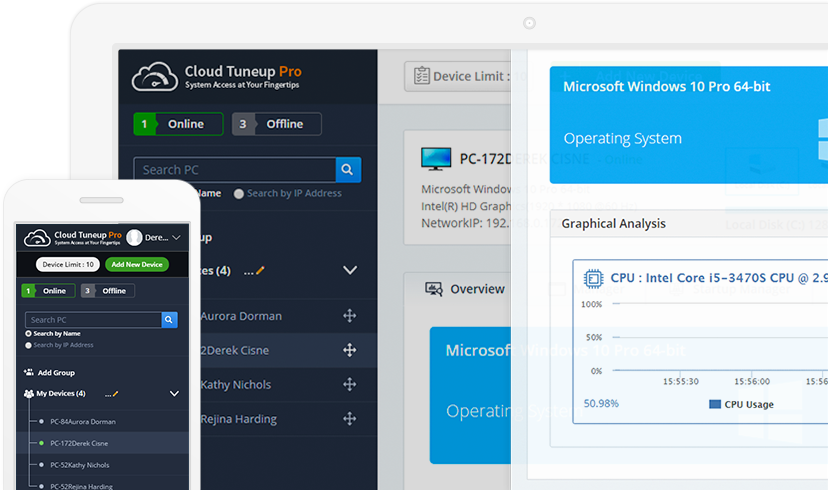Switch to Offline tab on laptop

tap(277, 124)
